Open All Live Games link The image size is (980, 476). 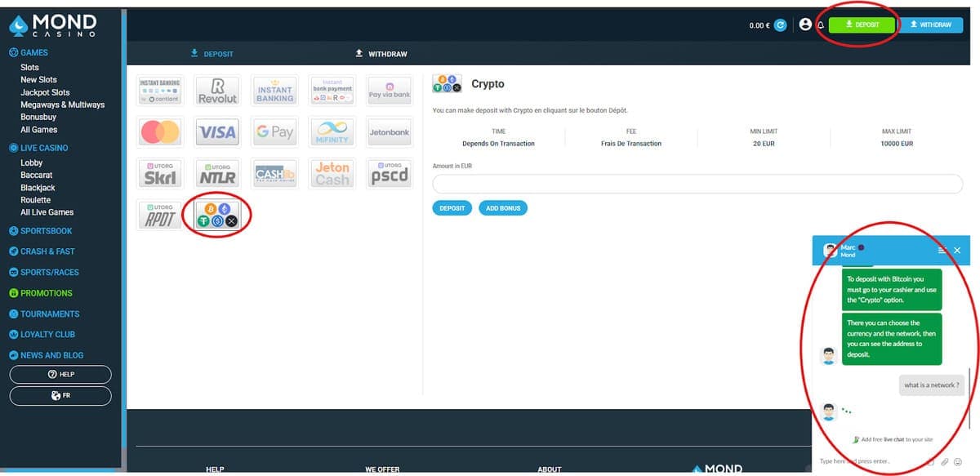coord(47,212)
